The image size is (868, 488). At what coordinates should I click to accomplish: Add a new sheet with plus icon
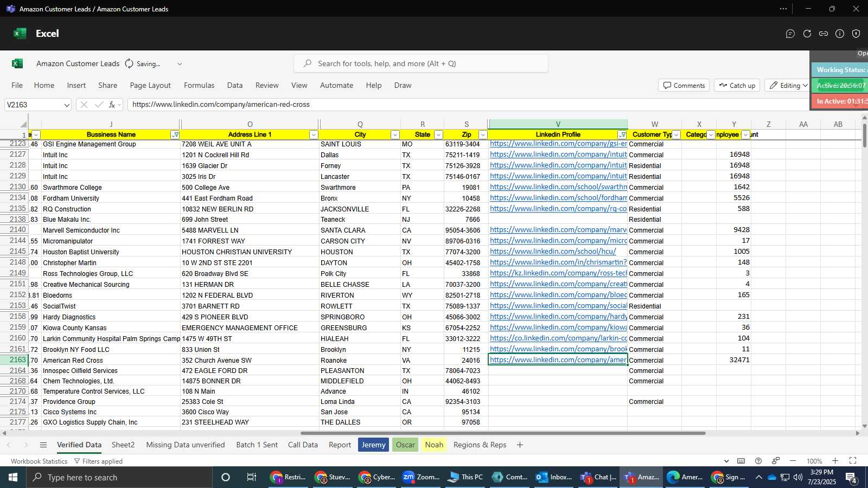click(520, 445)
